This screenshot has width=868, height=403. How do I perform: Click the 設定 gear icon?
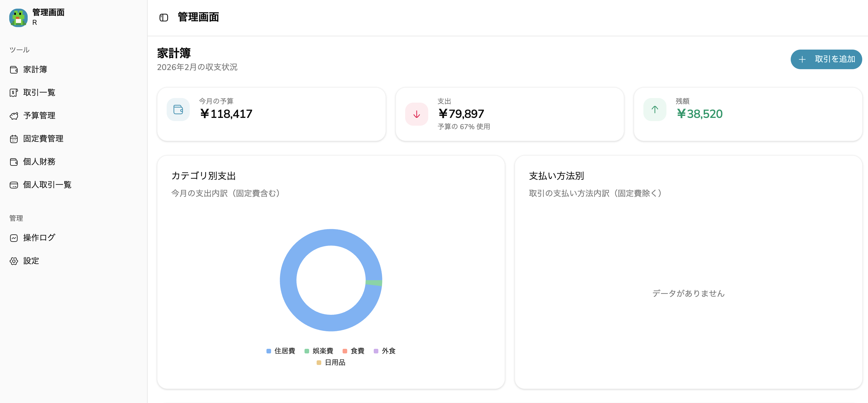click(14, 261)
